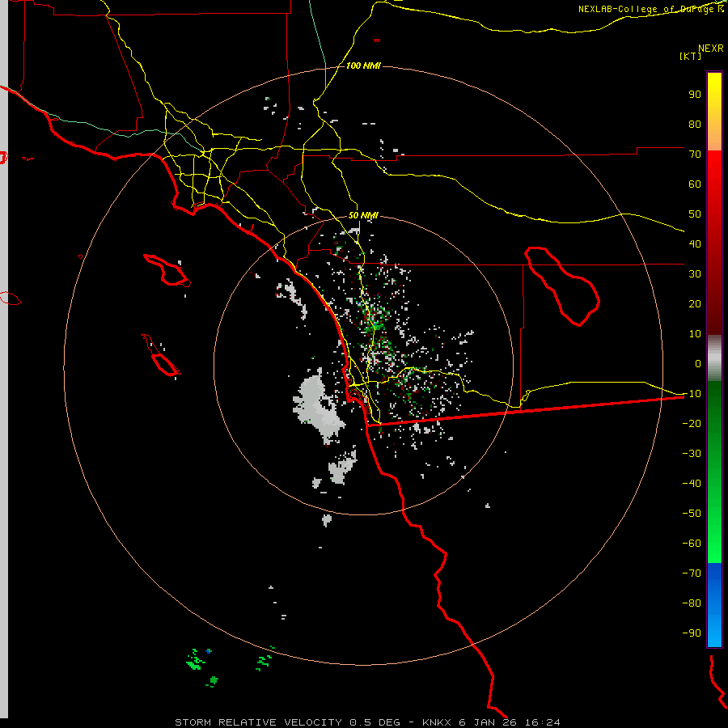Click the 20 value on velocity scale
728x728 pixels.
click(695, 303)
